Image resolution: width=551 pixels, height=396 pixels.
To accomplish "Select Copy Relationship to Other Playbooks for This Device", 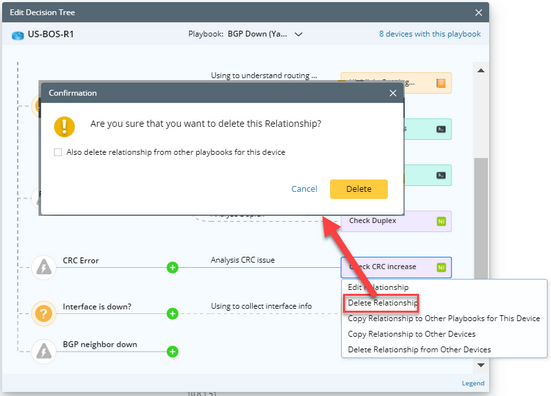I will [444, 318].
